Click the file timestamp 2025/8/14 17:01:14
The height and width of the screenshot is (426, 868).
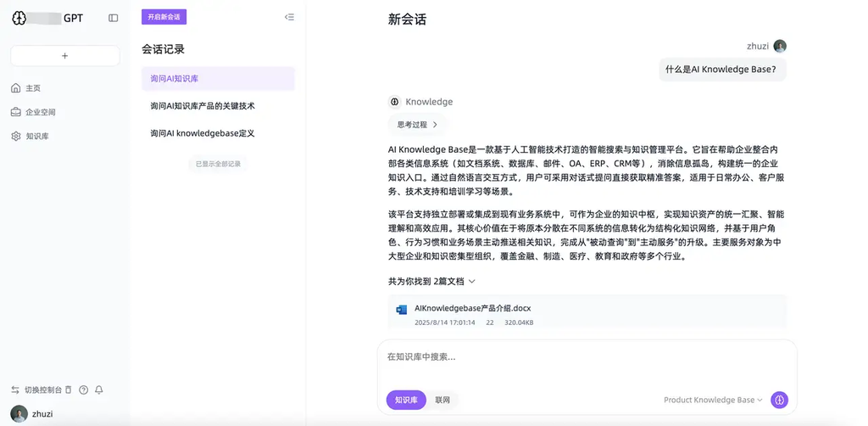pyautogui.click(x=444, y=322)
